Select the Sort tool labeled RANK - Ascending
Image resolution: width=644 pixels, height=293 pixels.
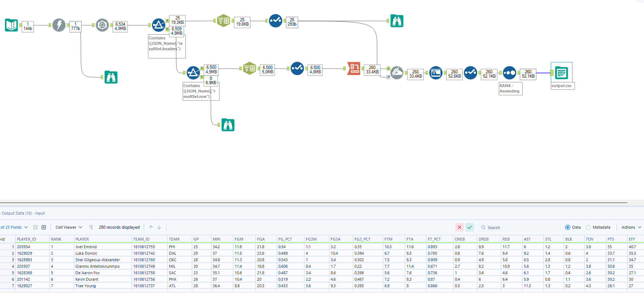point(509,73)
